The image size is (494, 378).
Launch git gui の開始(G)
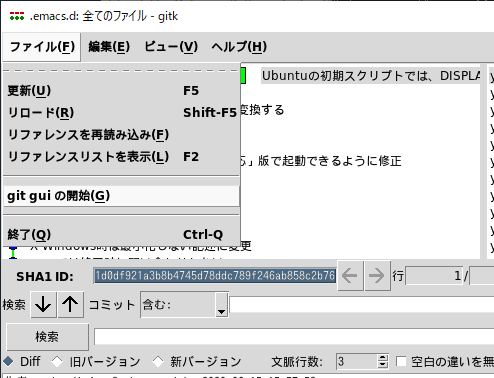click(121, 196)
